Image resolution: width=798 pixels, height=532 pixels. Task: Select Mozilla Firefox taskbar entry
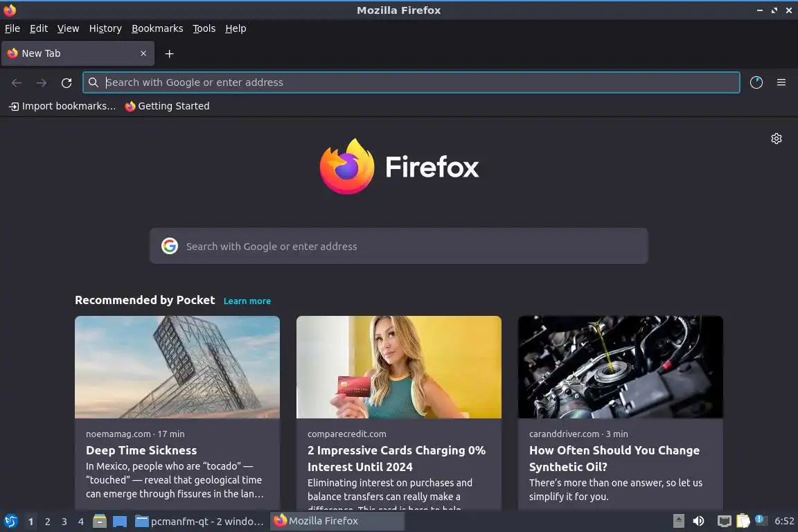click(337, 522)
